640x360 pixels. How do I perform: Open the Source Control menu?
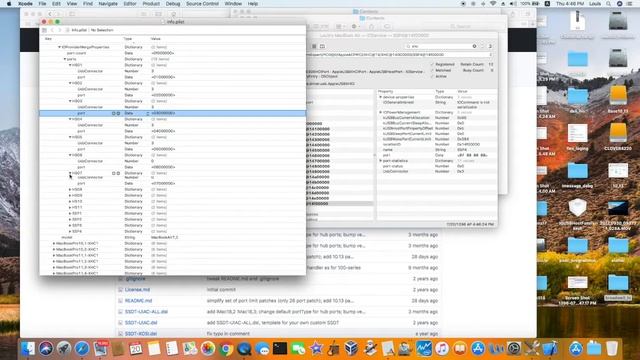point(202,4)
